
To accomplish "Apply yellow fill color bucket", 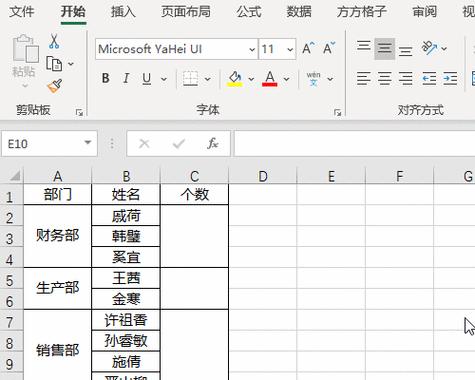I will (235, 79).
